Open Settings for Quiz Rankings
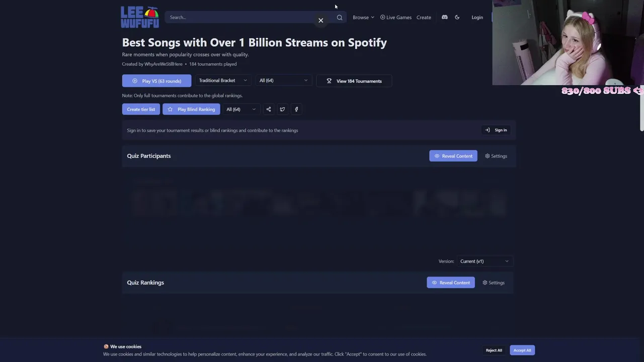 pyautogui.click(x=494, y=283)
